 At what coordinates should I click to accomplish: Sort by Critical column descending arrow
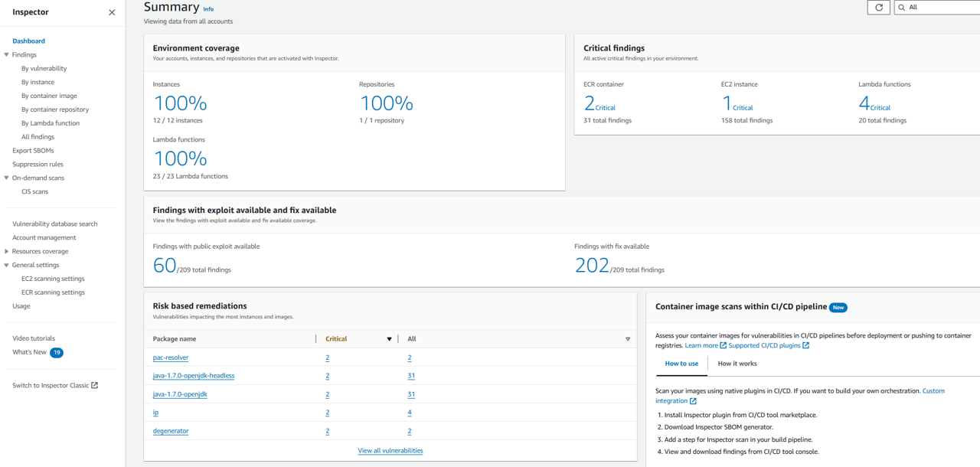coord(389,339)
